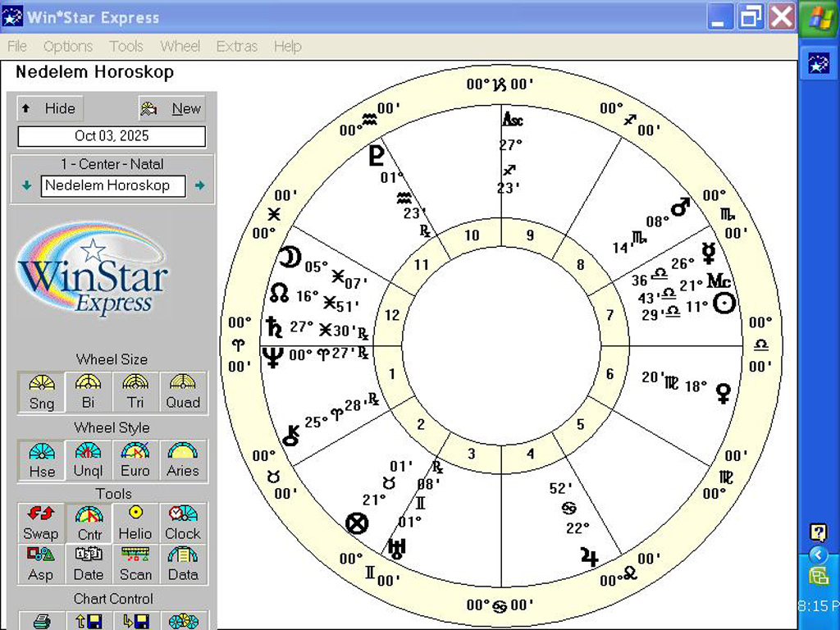Click the New chart button
This screenshot has width=840, height=630.
[171, 108]
